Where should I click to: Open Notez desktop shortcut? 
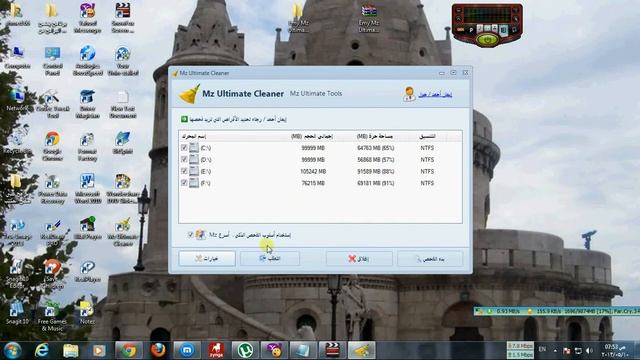coord(87,313)
